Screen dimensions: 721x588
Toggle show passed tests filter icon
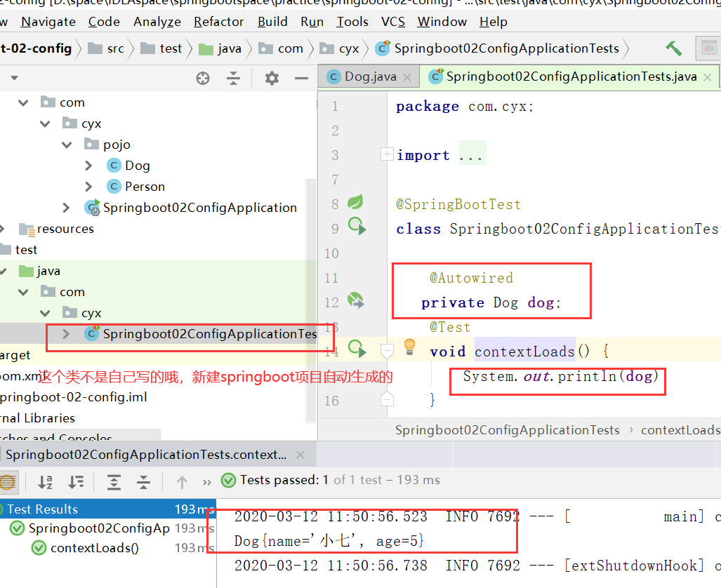[x=8, y=482]
